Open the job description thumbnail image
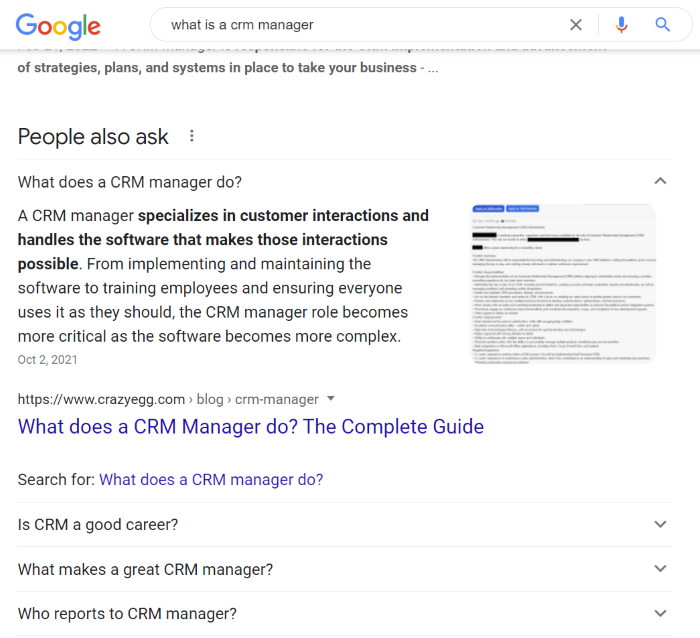Screen dimensions: 700x638 click(x=564, y=284)
